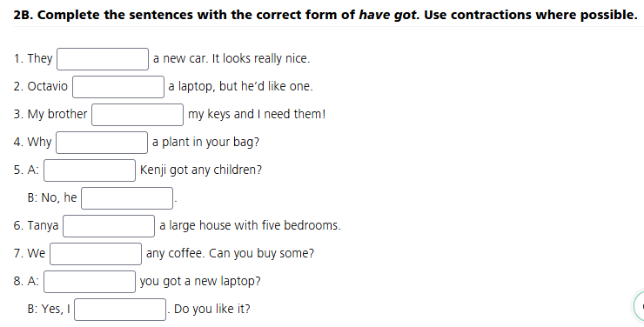Click the blank after 'We' in sentence 7
Viewport: 644px width, 327px height.
[96, 254]
